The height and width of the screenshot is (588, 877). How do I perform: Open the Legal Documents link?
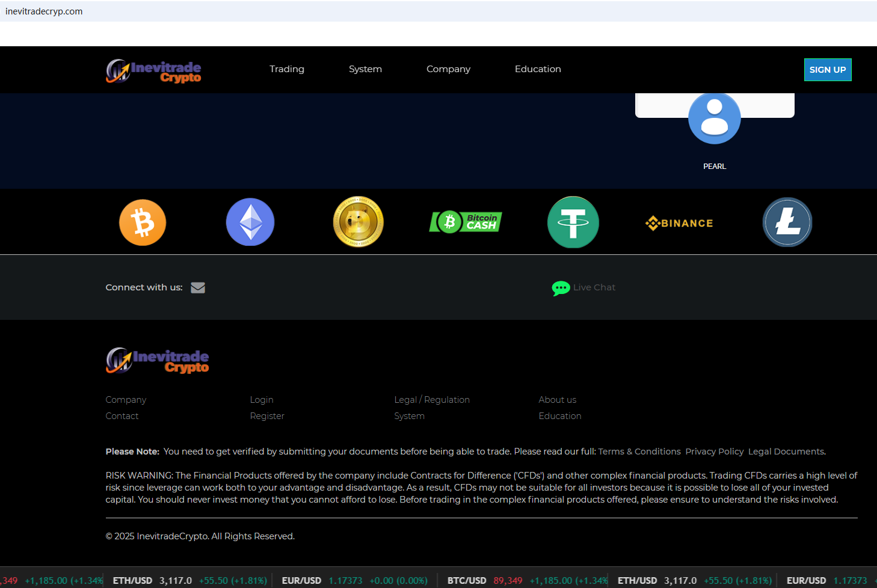pyautogui.click(x=786, y=452)
